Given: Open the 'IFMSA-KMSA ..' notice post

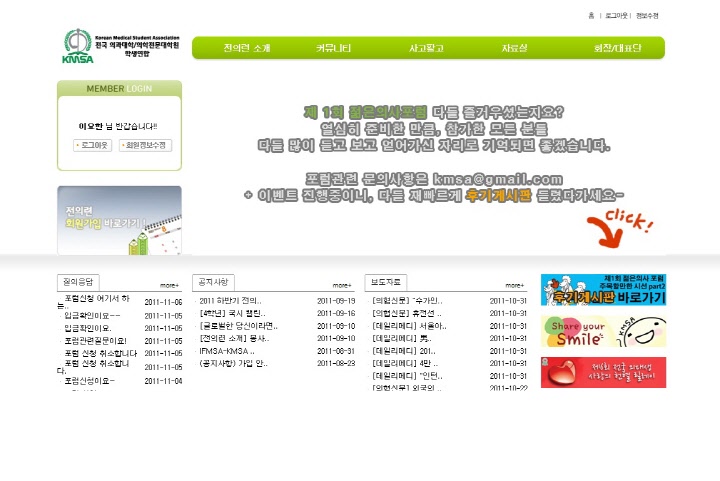Looking at the screenshot, I should pos(227,351).
